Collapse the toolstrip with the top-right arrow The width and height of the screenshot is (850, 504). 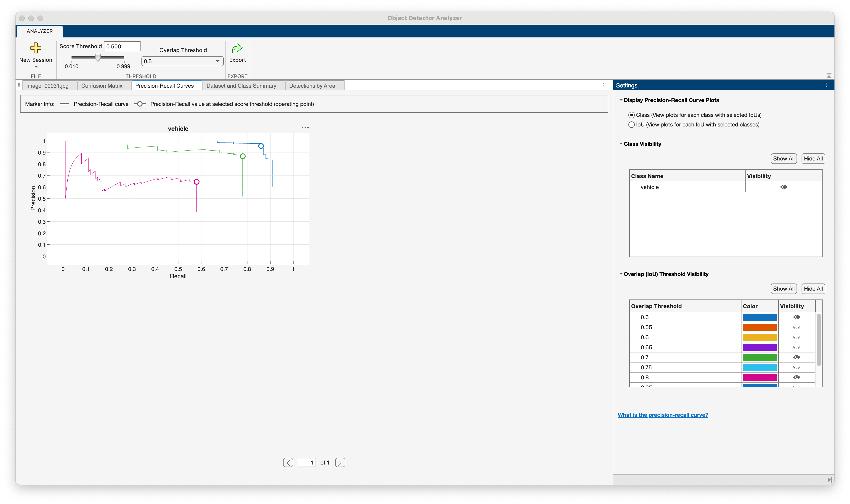[x=829, y=75]
